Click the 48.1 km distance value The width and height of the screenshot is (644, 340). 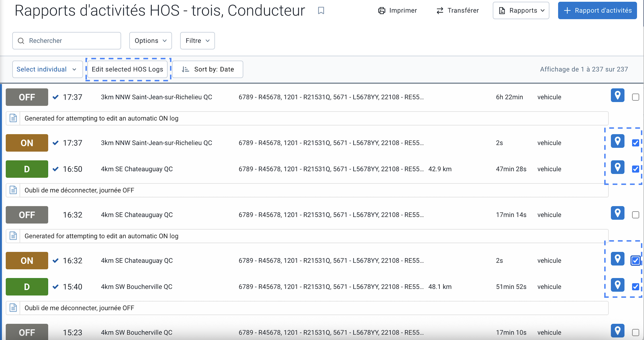440,287
